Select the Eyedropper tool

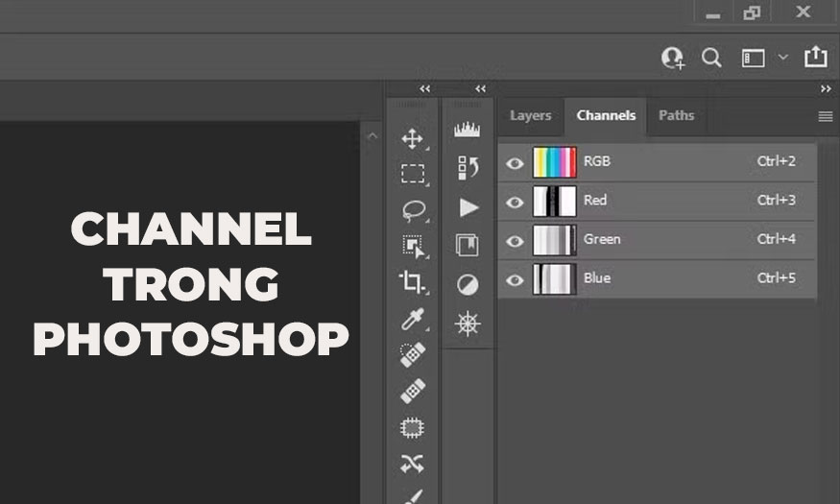413,319
